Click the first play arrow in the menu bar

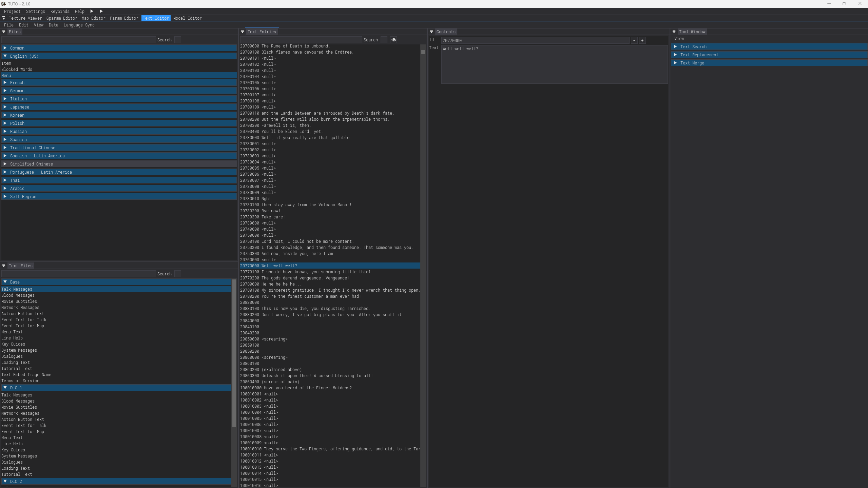pos(92,11)
